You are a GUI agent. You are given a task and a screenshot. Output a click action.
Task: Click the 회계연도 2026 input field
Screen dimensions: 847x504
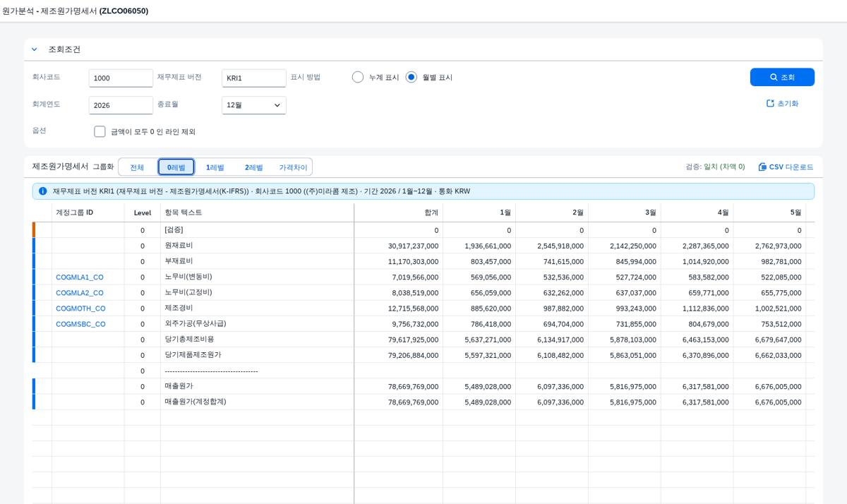pos(121,105)
